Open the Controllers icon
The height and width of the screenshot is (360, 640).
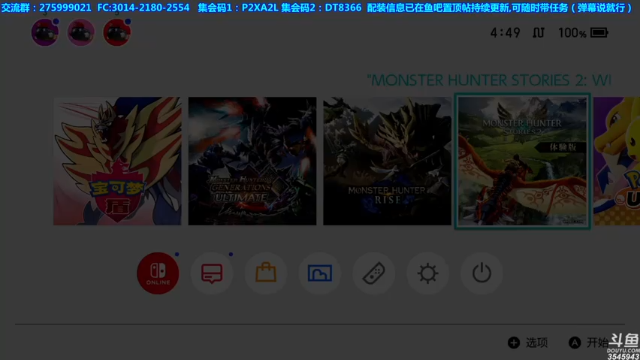pyautogui.click(x=374, y=273)
